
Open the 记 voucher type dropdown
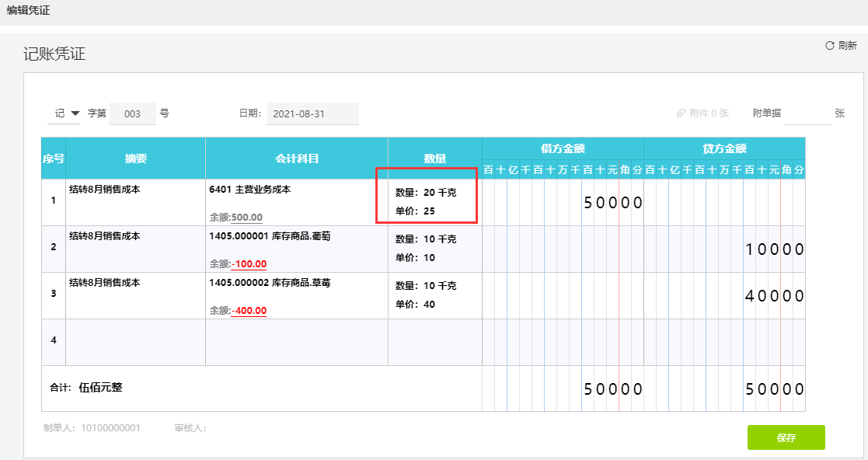tap(64, 113)
